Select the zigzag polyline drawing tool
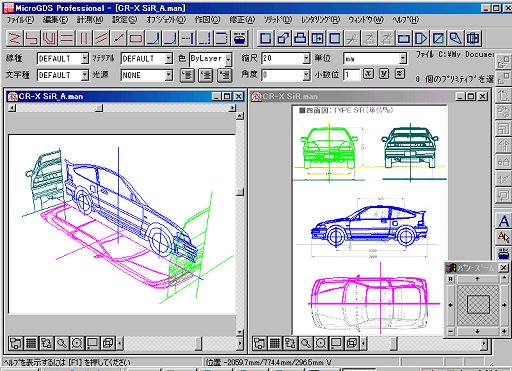Viewport: 512px width, 371px height. tap(14, 38)
